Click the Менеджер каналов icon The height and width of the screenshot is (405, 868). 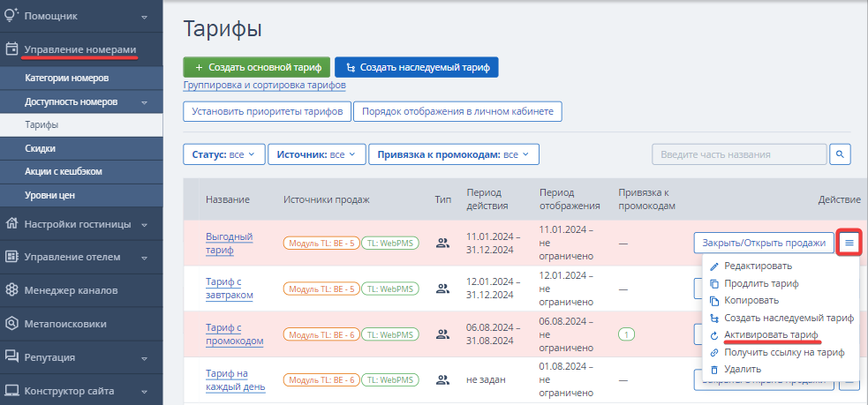[11, 290]
